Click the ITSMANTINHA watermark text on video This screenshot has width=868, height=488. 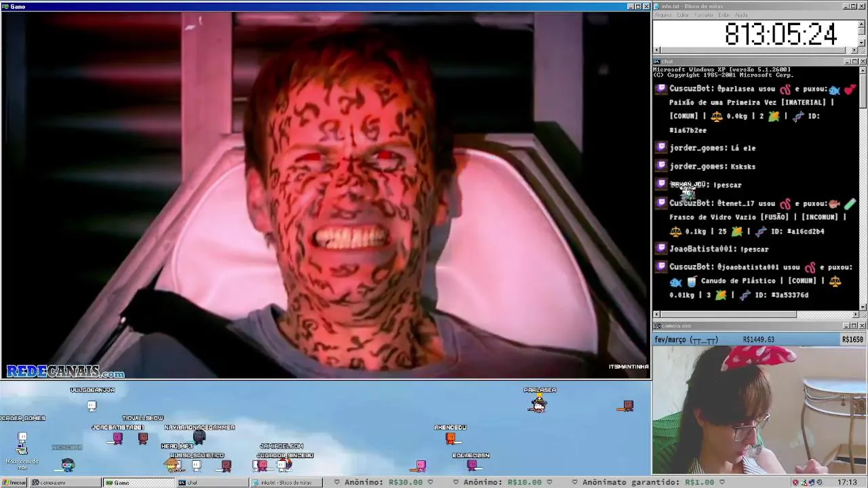coord(629,367)
